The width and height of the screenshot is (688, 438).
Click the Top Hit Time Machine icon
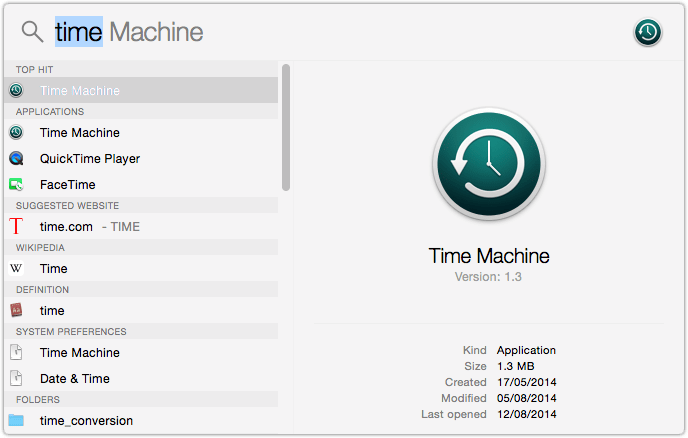(16, 90)
